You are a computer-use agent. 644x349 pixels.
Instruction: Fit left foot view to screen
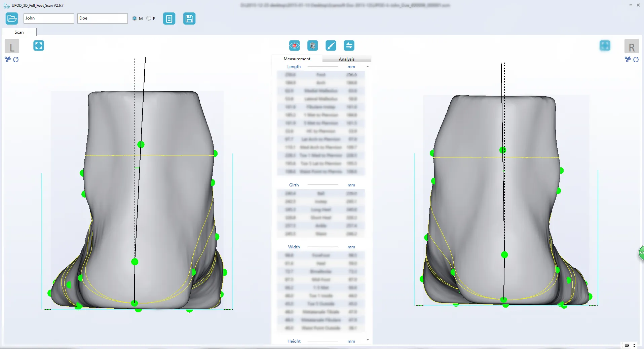click(x=38, y=45)
